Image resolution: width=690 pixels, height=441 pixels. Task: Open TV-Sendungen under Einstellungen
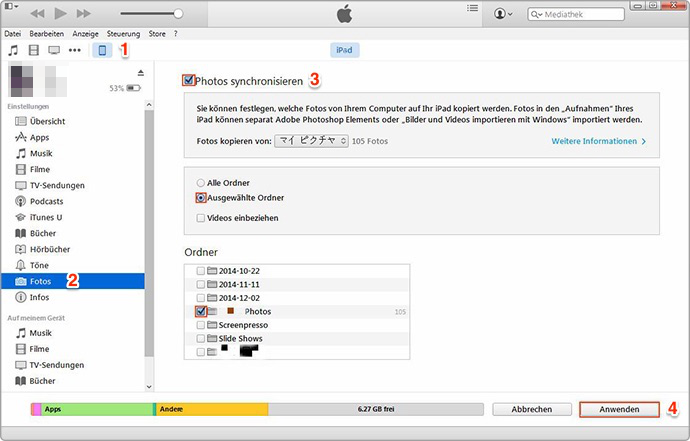point(73,185)
